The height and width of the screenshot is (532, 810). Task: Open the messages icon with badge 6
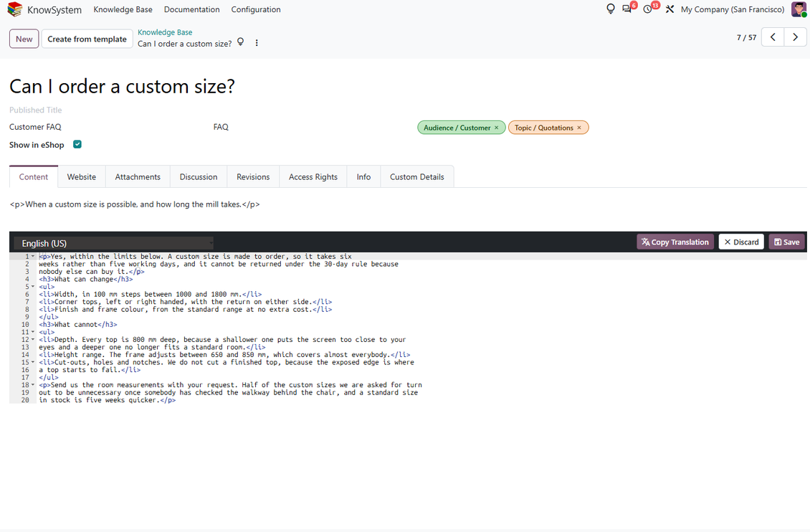627,9
